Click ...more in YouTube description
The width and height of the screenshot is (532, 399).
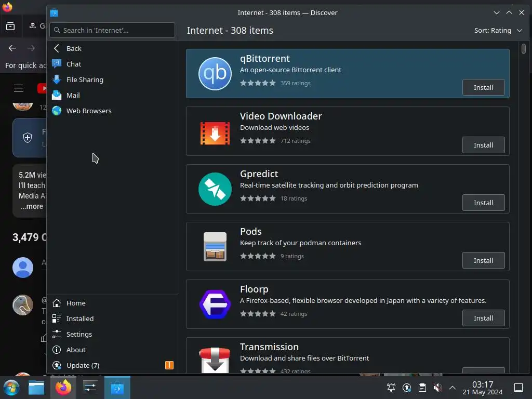click(x=32, y=206)
